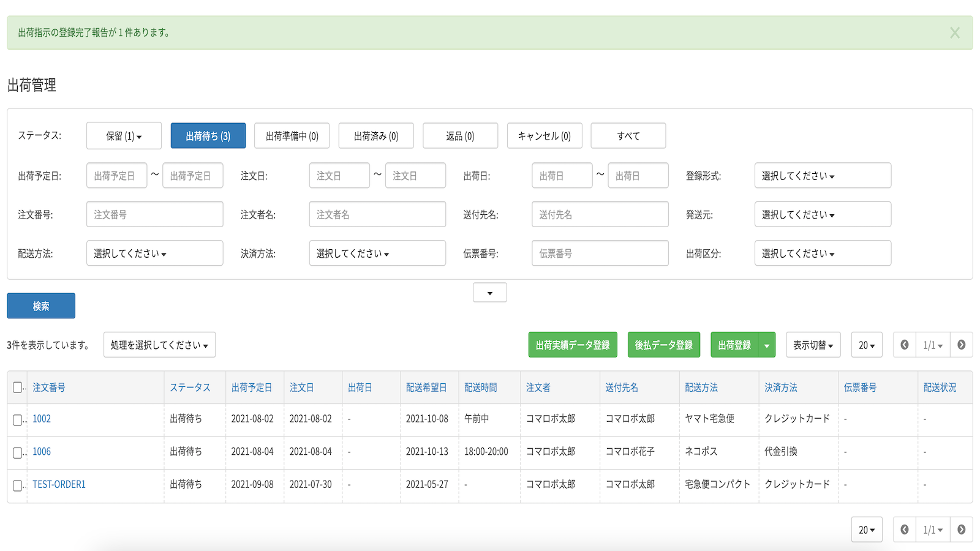980x551 pixels.
Task: Go to previous page in bottom pagination
Action: (x=905, y=530)
